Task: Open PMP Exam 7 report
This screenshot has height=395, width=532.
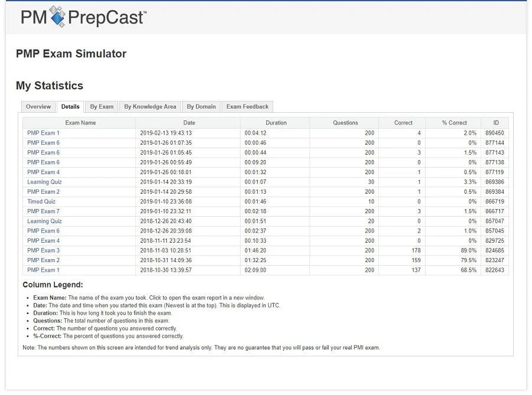Action: click(43, 211)
